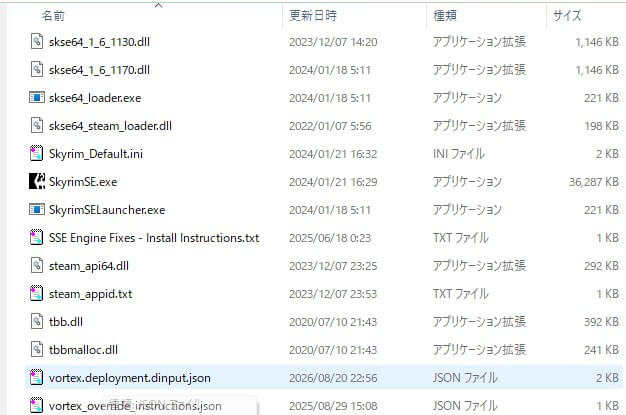626x415 pixels.
Task: Sort by the サイズ column header
Action: point(567,16)
